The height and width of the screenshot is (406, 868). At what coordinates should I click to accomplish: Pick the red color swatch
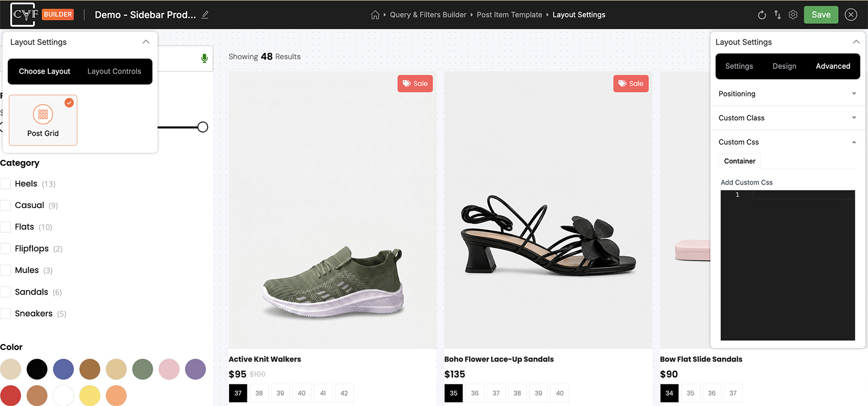[10, 396]
